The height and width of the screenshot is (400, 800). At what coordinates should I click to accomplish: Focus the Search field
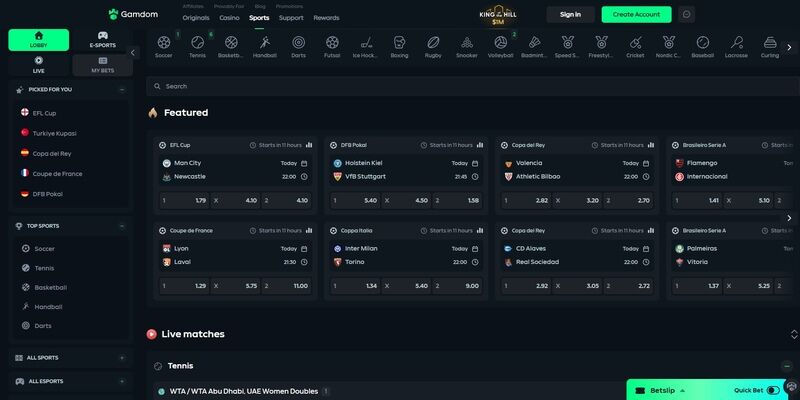[473, 86]
